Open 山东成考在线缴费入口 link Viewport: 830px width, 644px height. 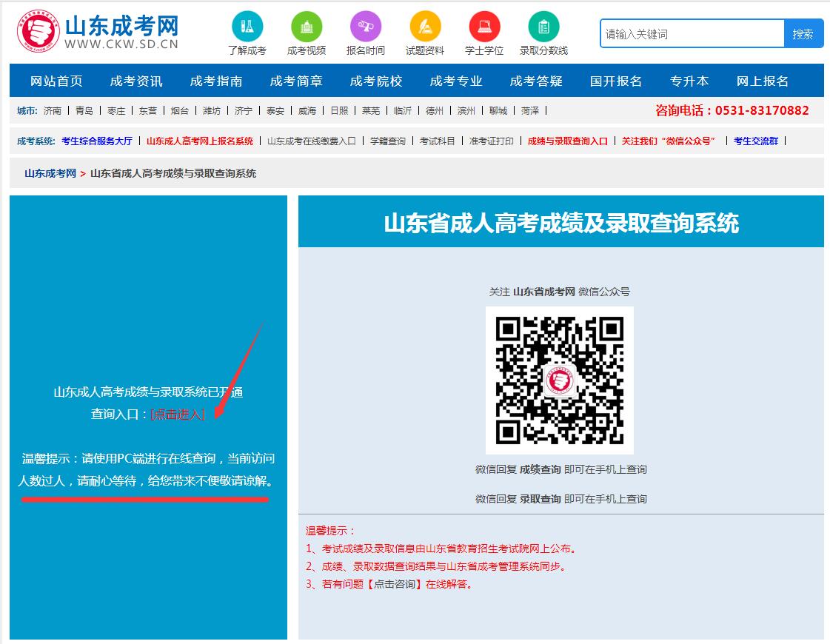[x=311, y=141]
